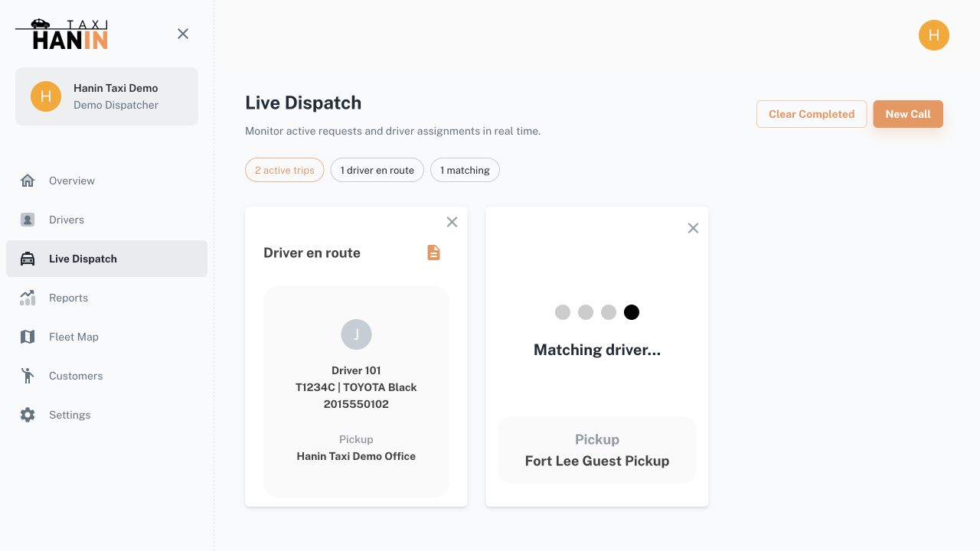
Task: Click the Demo Dispatcher role text
Action: pos(116,105)
